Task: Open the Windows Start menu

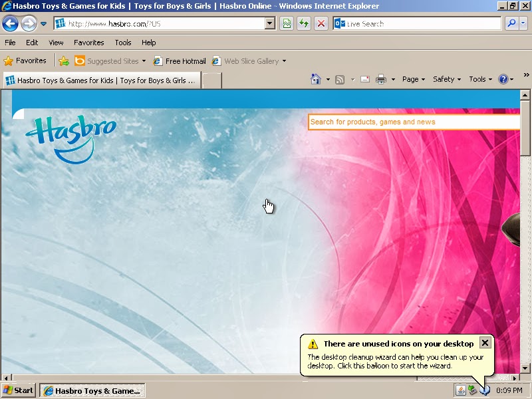Action: tap(19, 390)
